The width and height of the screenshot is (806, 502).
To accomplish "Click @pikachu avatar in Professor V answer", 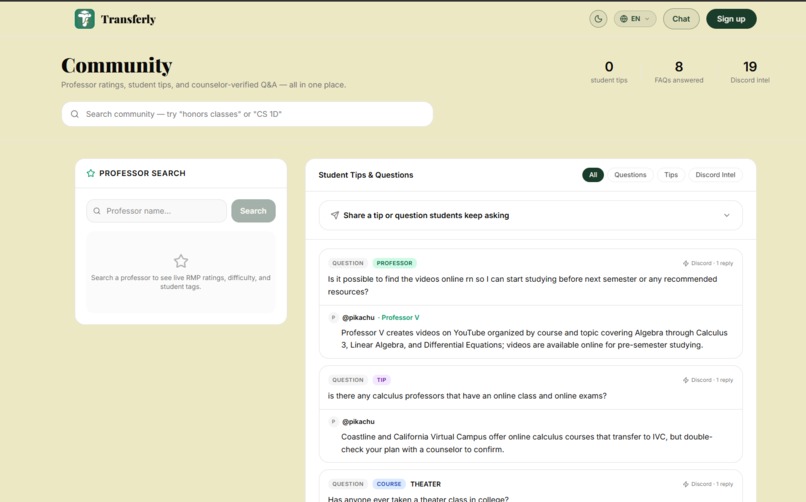I will 333,318.
